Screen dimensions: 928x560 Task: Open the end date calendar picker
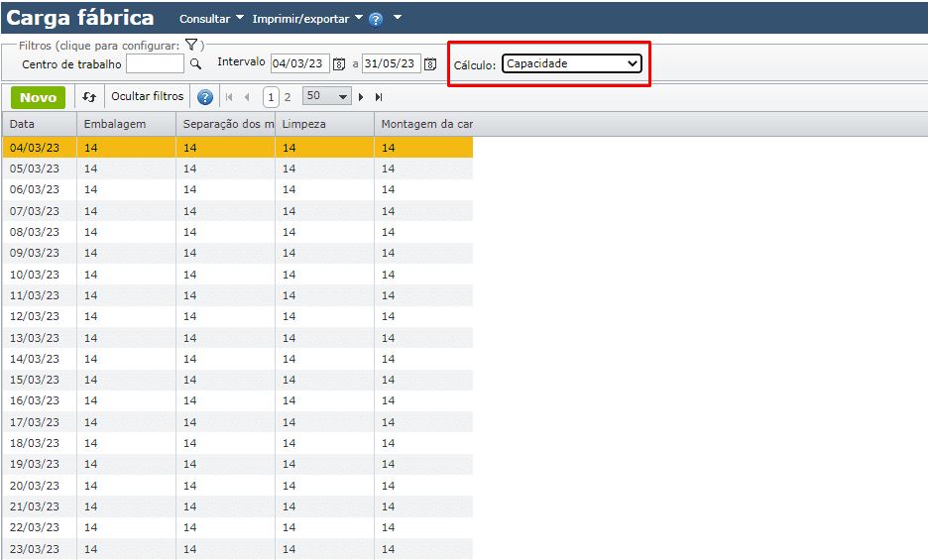tap(430, 64)
